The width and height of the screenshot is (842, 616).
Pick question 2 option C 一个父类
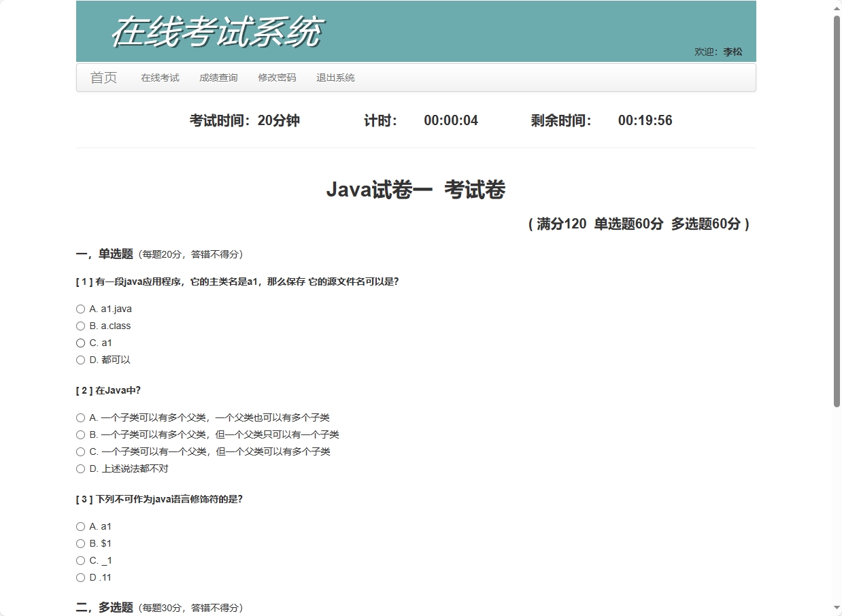pyautogui.click(x=80, y=452)
